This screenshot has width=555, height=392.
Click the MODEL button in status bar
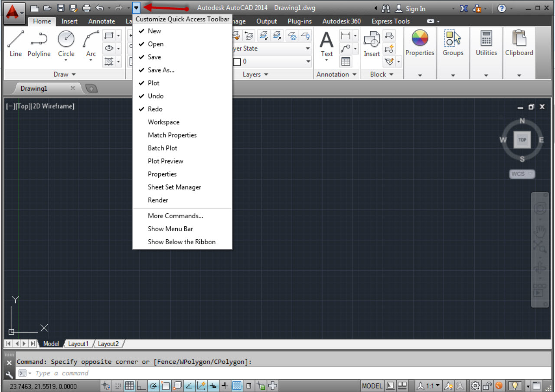[372, 385]
